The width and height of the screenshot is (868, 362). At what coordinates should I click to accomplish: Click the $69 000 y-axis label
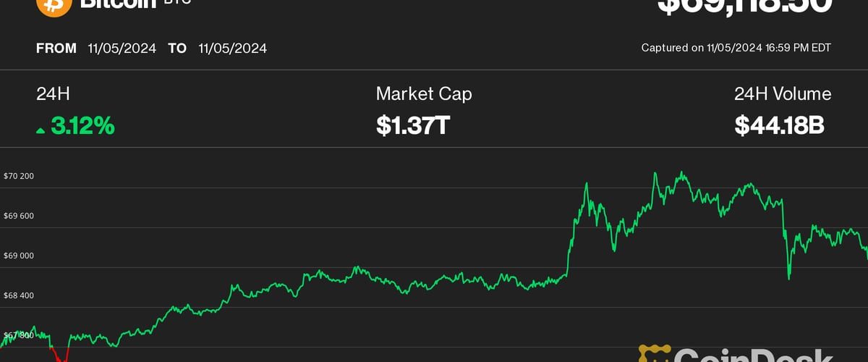(19, 256)
